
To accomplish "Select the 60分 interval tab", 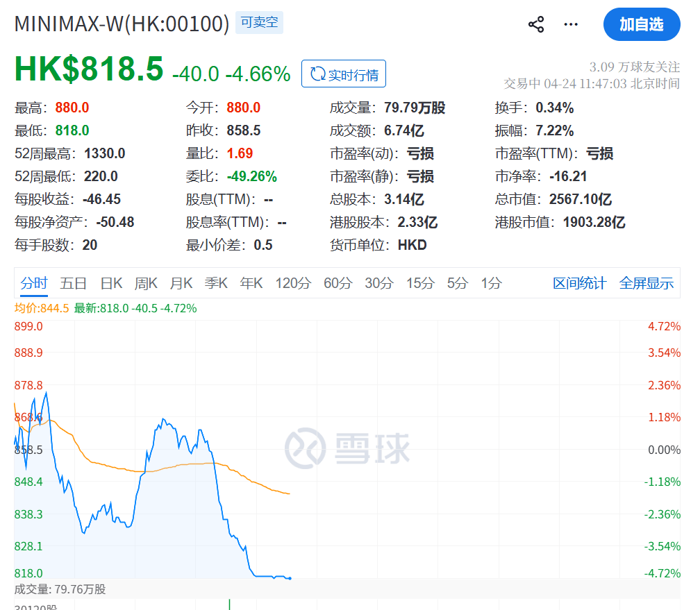I will click(338, 283).
